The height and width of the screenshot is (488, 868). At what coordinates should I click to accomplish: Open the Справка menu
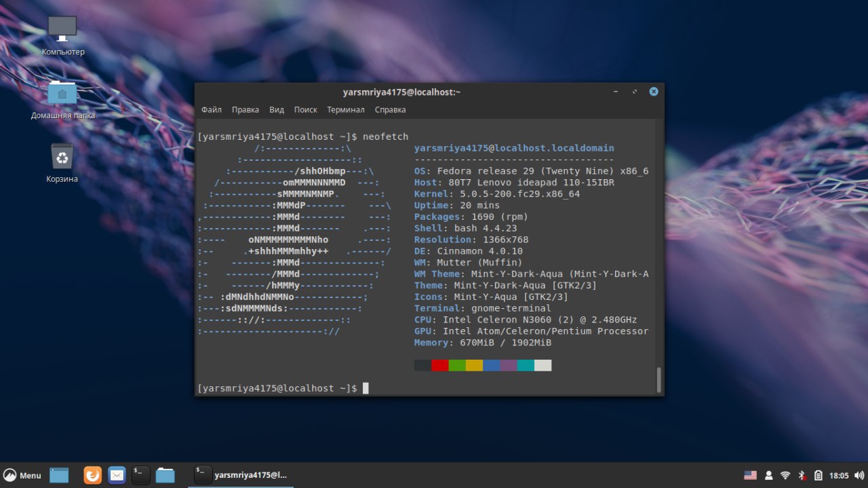(x=390, y=109)
